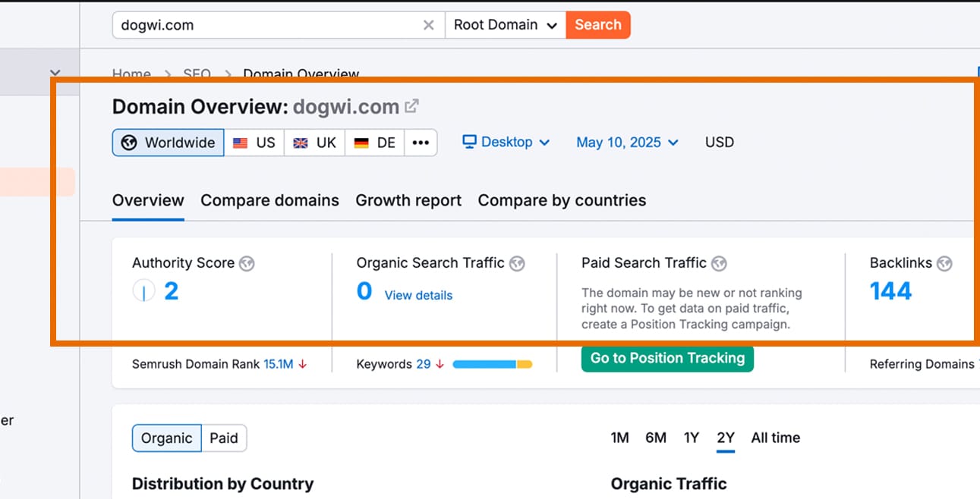Select the All time range
The width and height of the screenshot is (980, 499).
point(776,438)
